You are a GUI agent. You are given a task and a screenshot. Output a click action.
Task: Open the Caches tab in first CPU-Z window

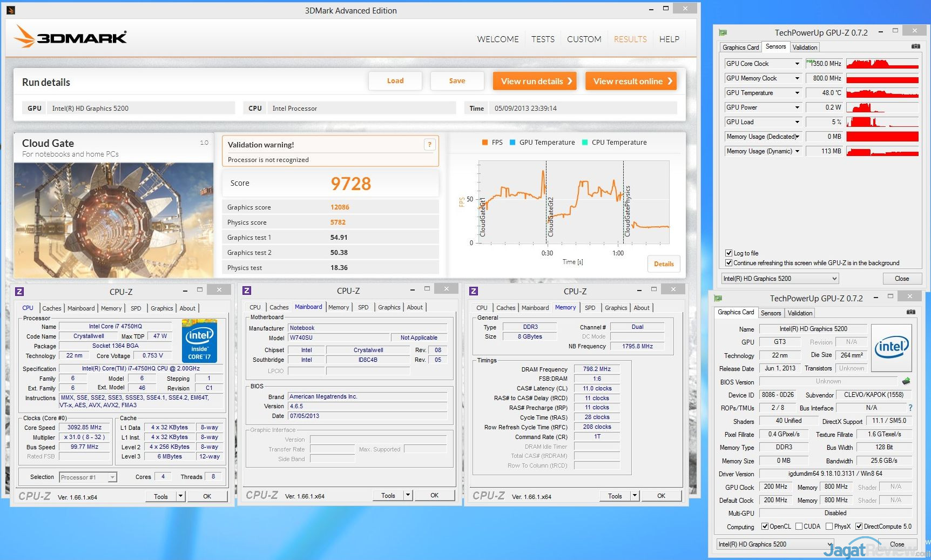tap(52, 308)
